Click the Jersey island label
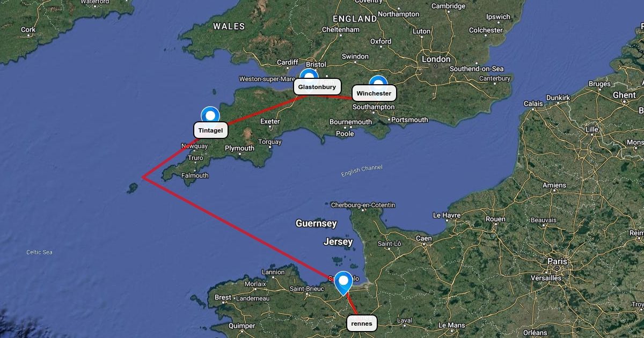644x338 pixels. [338, 242]
